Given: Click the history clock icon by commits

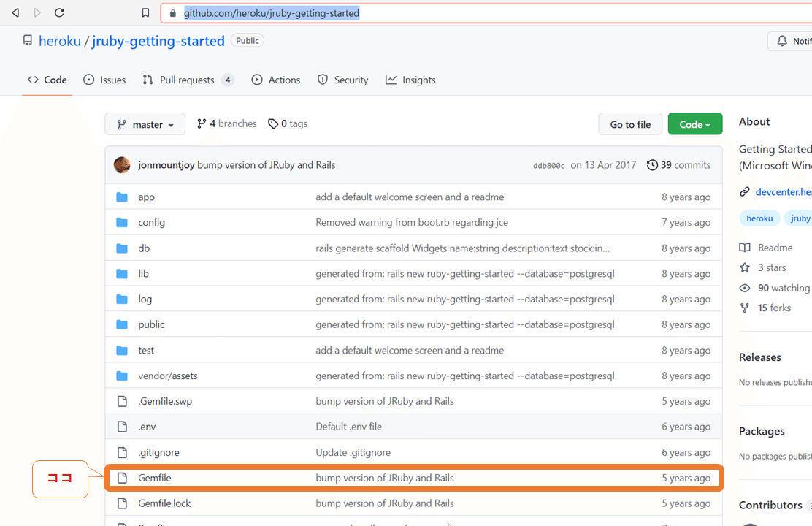Looking at the screenshot, I should 653,165.
